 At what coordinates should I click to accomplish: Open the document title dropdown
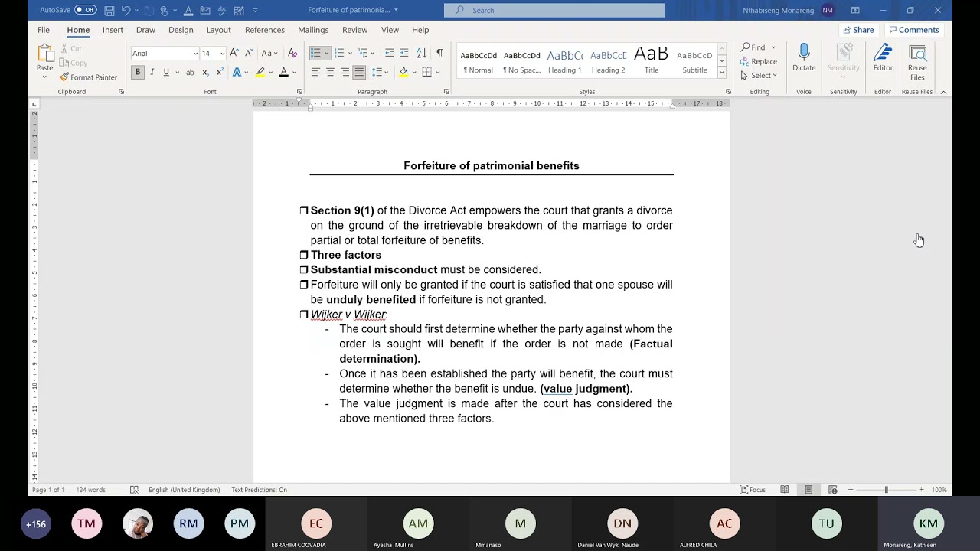tap(396, 10)
